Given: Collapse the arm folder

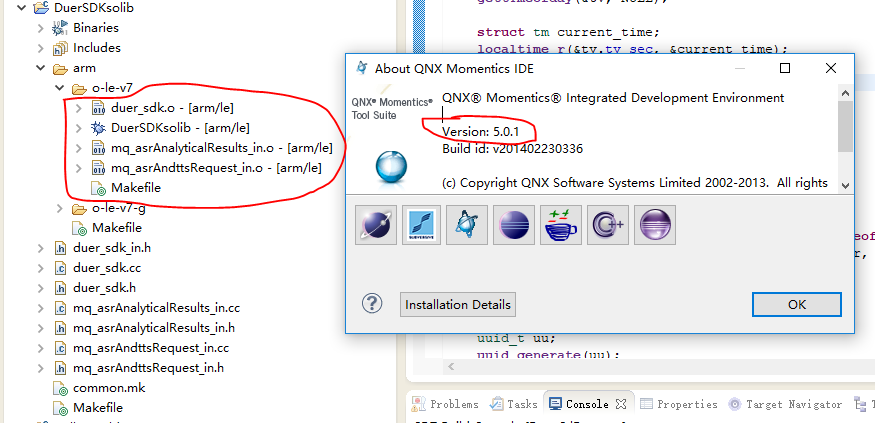Looking at the screenshot, I should point(41,68).
